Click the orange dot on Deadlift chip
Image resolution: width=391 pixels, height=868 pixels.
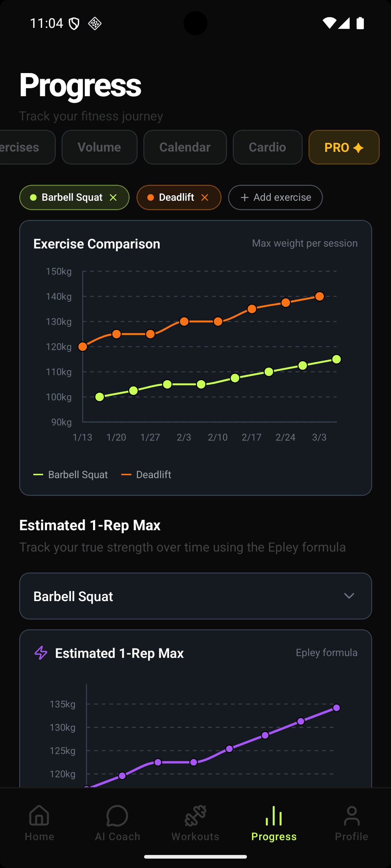click(x=150, y=197)
